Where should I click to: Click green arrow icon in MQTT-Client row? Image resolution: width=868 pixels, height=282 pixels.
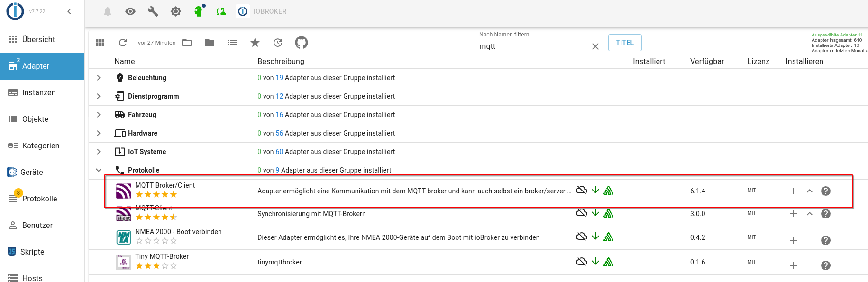pos(595,213)
